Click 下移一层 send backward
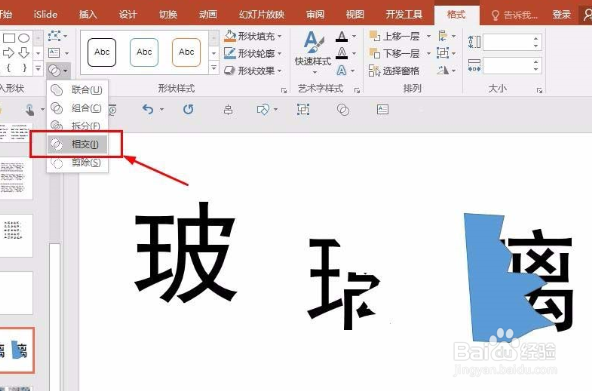Screen dimensions: 592x391 (x=396, y=53)
